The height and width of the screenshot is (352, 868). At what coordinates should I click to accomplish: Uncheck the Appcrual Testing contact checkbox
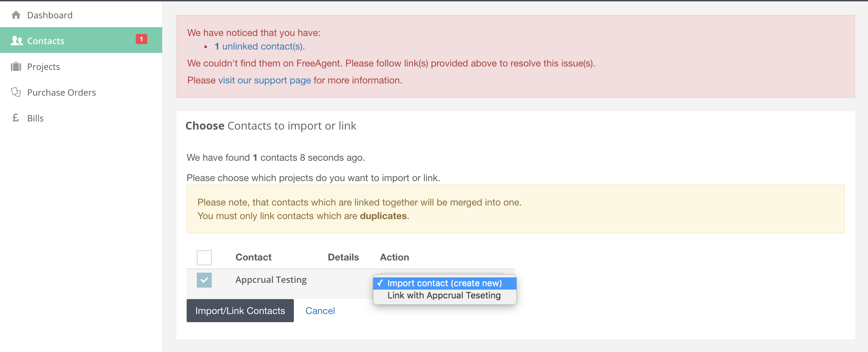[204, 280]
